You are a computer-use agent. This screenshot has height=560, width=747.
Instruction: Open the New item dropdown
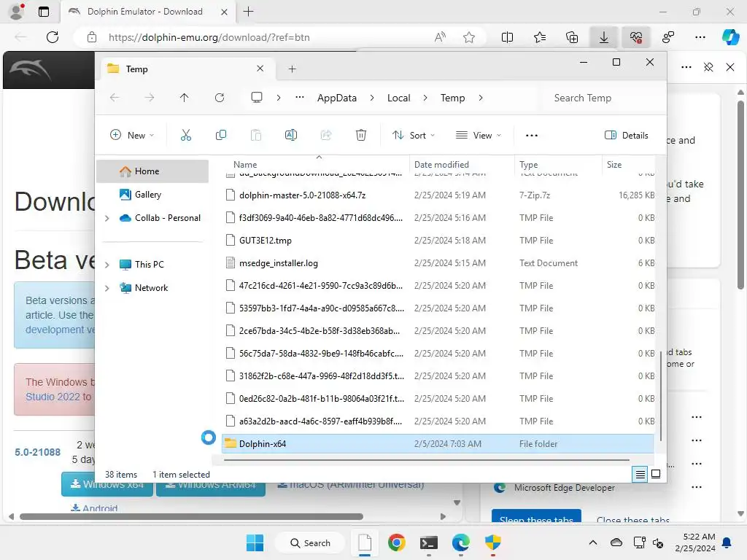click(132, 135)
